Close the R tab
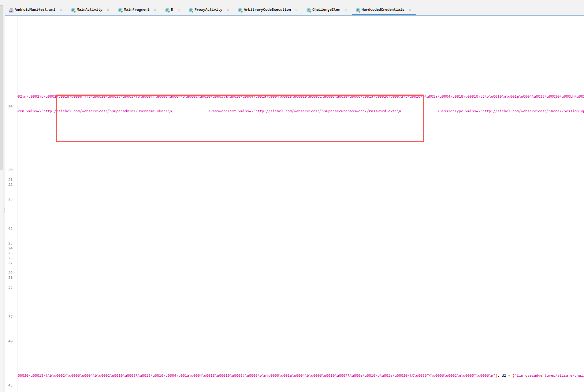Image resolution: width=584 pixels, height=392 pixels. pos(179,10)
